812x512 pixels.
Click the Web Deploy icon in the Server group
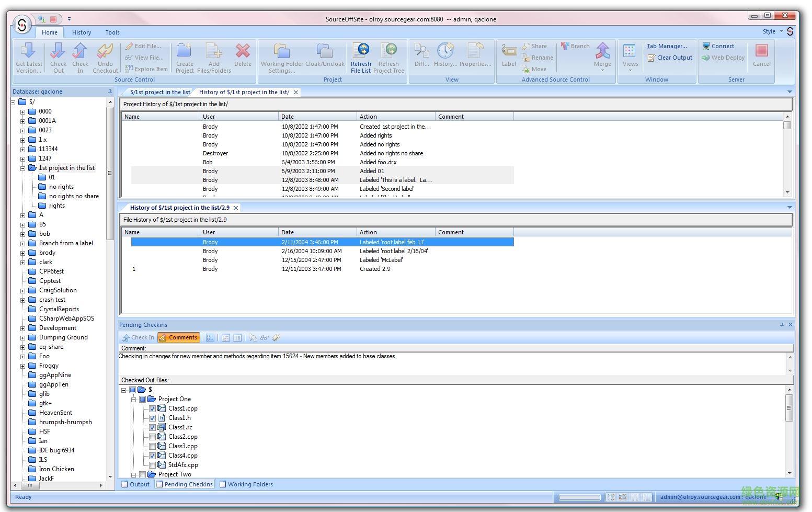(723, 58)
